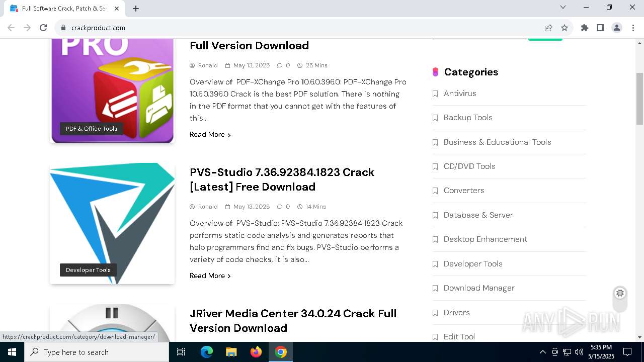
Task: Reload the page with the refresh icon
Action: pos(43,28)
